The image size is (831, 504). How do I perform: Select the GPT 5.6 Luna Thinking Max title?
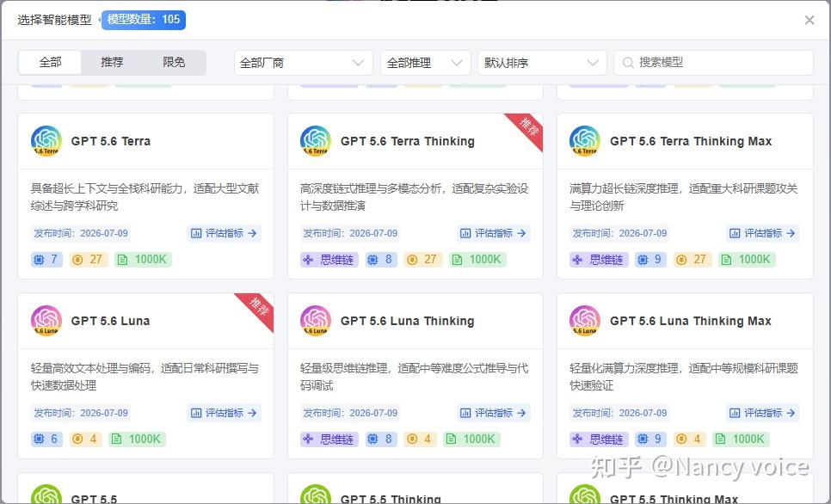[x=691, y=321]
